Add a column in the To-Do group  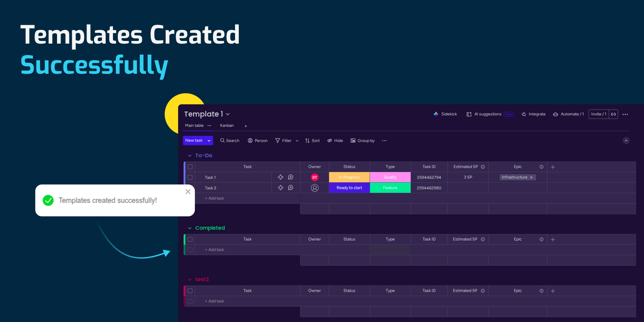pyautogui.click(x=553, y=167)
